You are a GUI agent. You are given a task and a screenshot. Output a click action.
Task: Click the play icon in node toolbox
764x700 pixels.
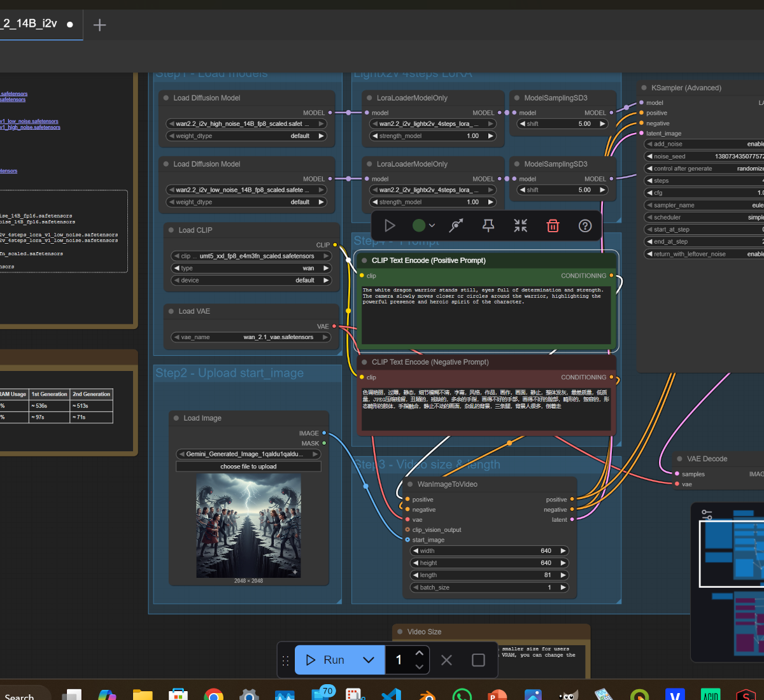tap(390, 226)
